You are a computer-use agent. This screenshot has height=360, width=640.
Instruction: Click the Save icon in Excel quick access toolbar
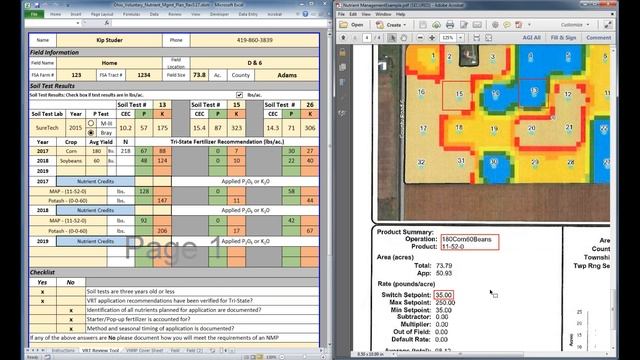[36, 5]
